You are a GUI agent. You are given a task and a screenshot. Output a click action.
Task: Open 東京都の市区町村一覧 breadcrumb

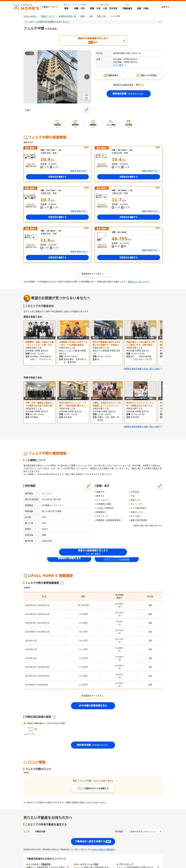click(67, 16)
